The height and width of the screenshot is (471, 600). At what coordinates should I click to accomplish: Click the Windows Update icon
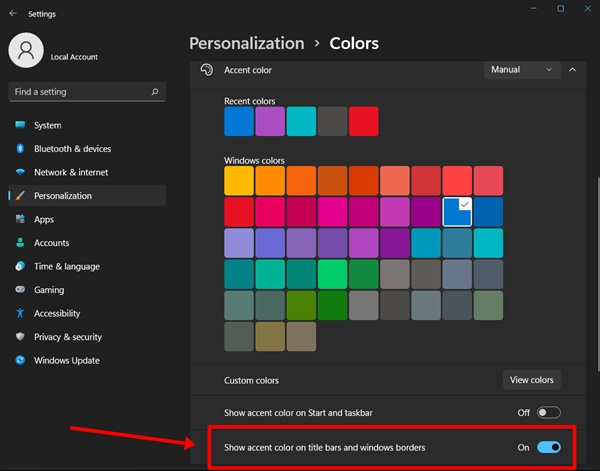click(x=20, y=361)
